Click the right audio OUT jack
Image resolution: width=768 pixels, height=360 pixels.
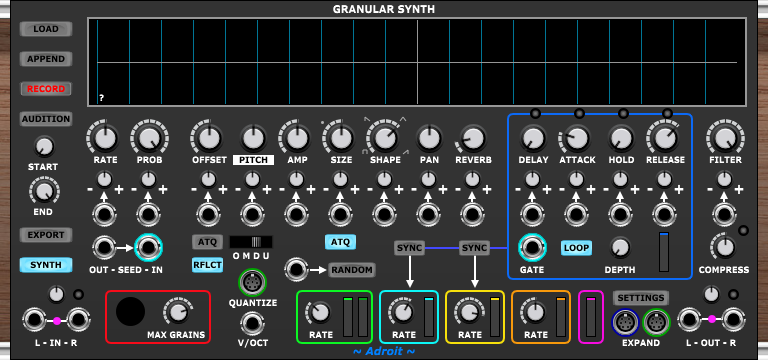tap(733, 320)
